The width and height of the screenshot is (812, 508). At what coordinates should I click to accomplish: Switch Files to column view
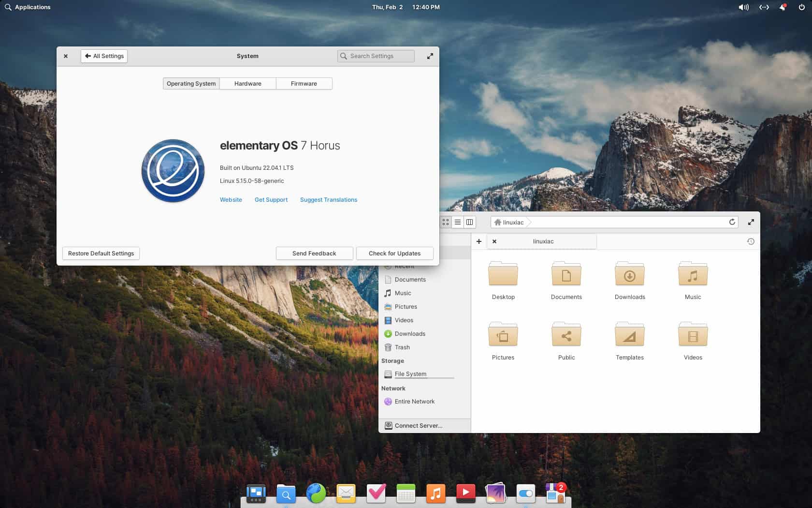(469, 222)
